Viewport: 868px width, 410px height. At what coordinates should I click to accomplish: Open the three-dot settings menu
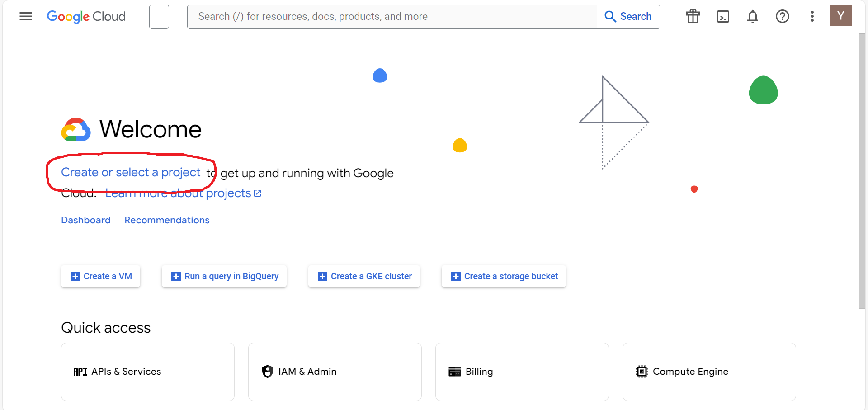[x=812, y=17]
